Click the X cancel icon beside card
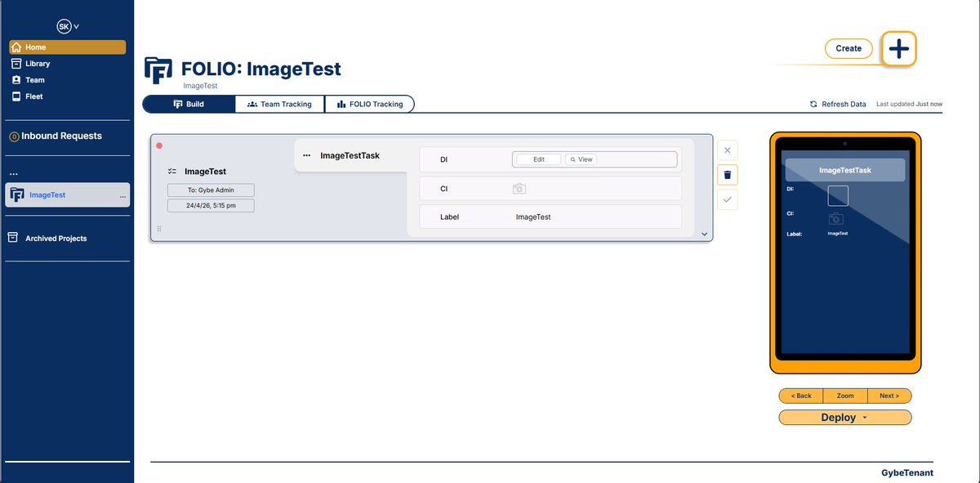 pos(728,150)
